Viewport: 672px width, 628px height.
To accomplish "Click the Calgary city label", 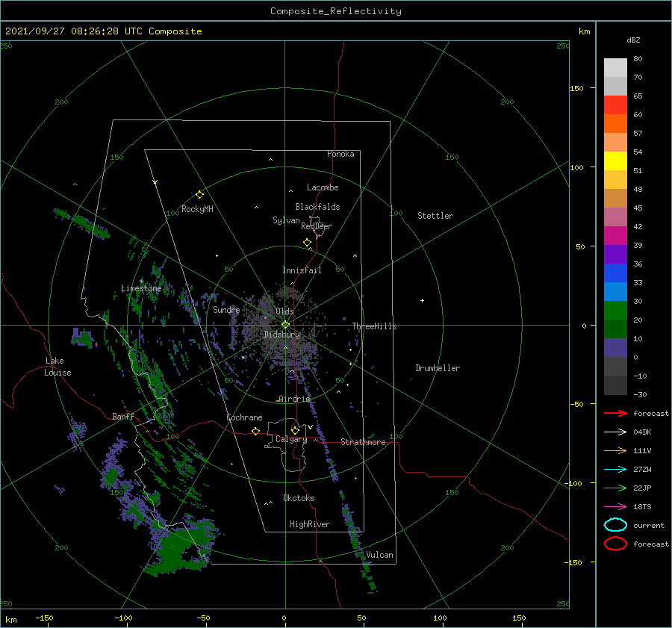I will (291, 439).
